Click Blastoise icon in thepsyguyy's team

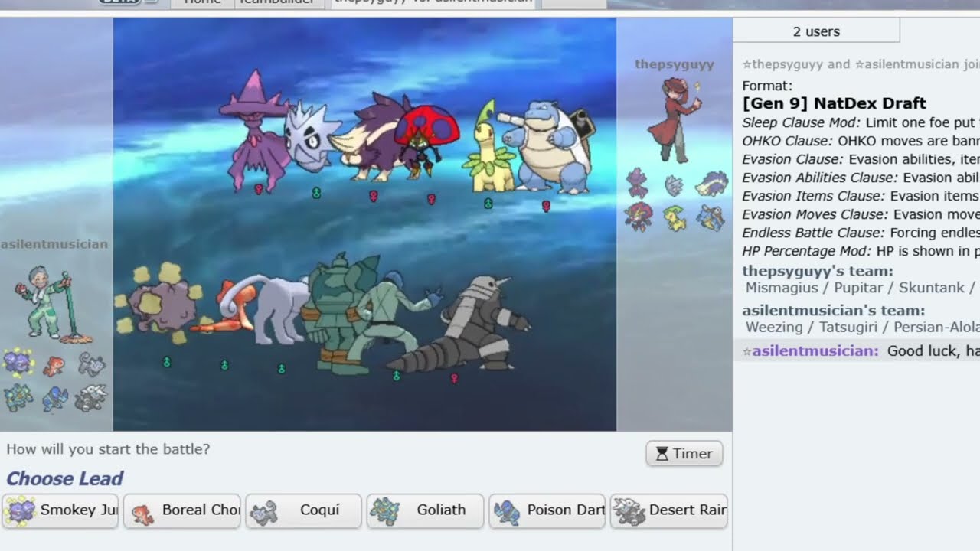coord(710,218)
